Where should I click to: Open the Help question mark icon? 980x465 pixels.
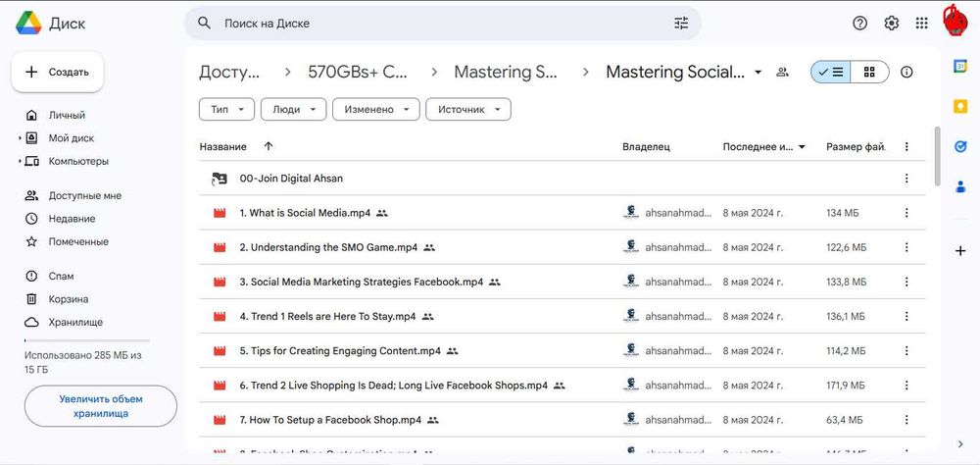click(859, 24)
